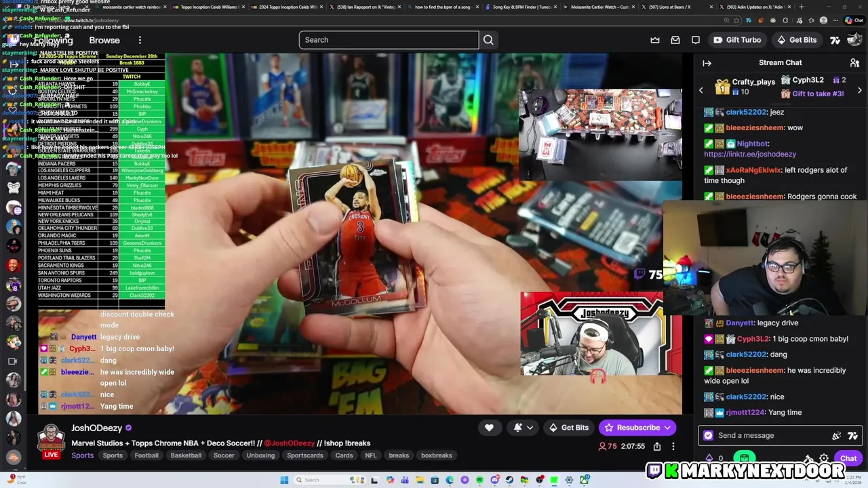The height and width of the screenshot is (488, 868).
Task: Select the Sportscards tag
Action: (x=305, y=455)
